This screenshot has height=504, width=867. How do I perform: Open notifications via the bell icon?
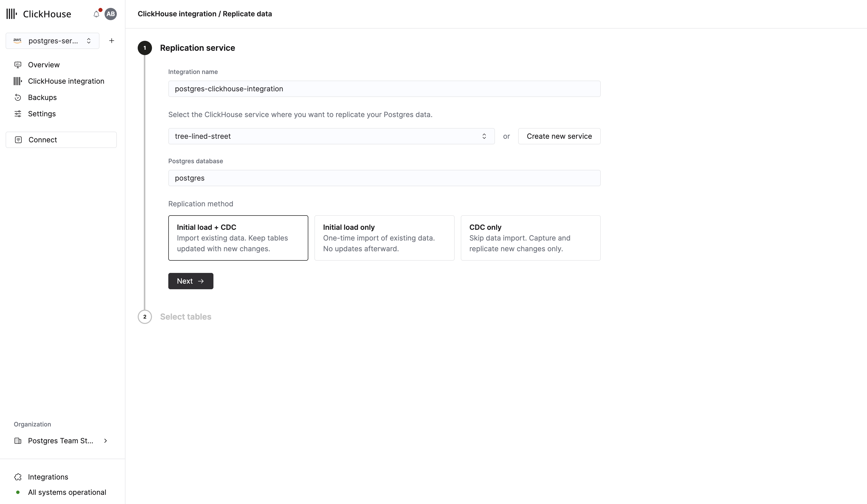pyautogui.click(x=96, y=14)
